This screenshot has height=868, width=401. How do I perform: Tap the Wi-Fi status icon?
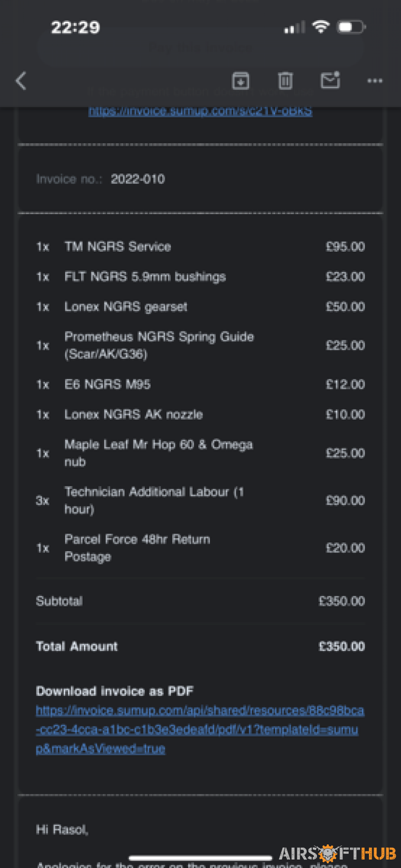321,27
